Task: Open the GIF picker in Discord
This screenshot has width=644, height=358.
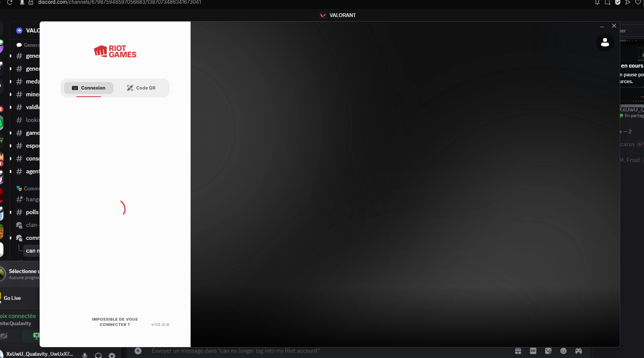Action: click(x=533, y=351)
